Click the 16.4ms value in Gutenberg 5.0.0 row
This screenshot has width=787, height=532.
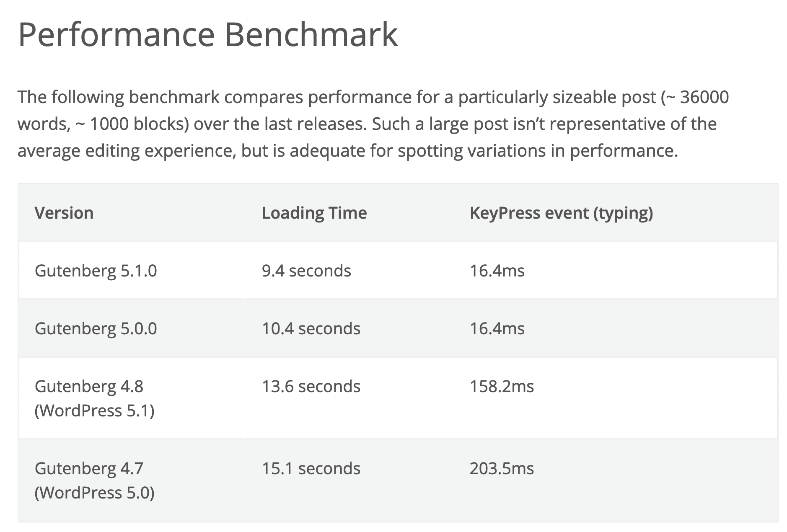[x=497, y=328]
